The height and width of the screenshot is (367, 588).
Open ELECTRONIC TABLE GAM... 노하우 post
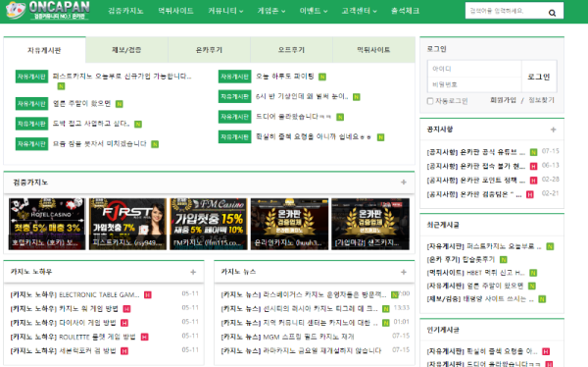pos(74,295)
